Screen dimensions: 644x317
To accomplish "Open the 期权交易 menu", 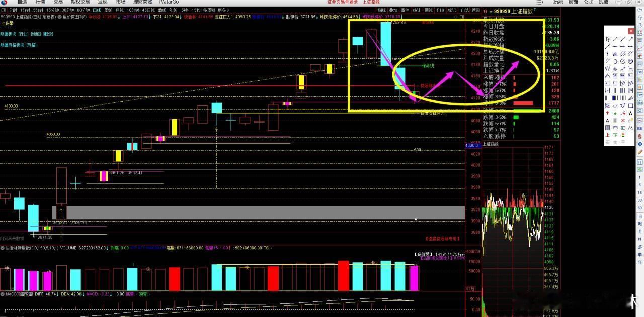I will click(80, 2).
